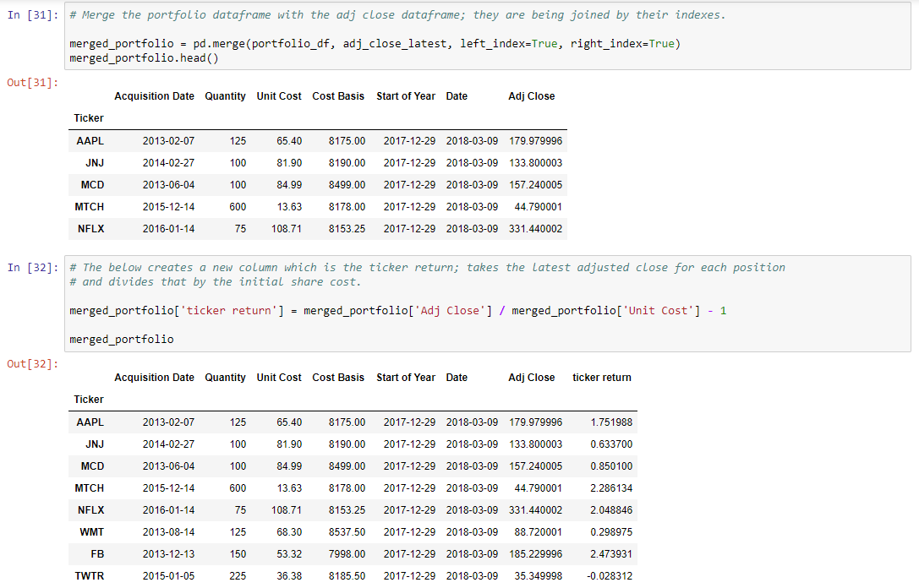Click Acquisition Date header in Out[31] table
The height and width of the screenshot is (588, 919).
pyautogui.click(x=154, y=96)
